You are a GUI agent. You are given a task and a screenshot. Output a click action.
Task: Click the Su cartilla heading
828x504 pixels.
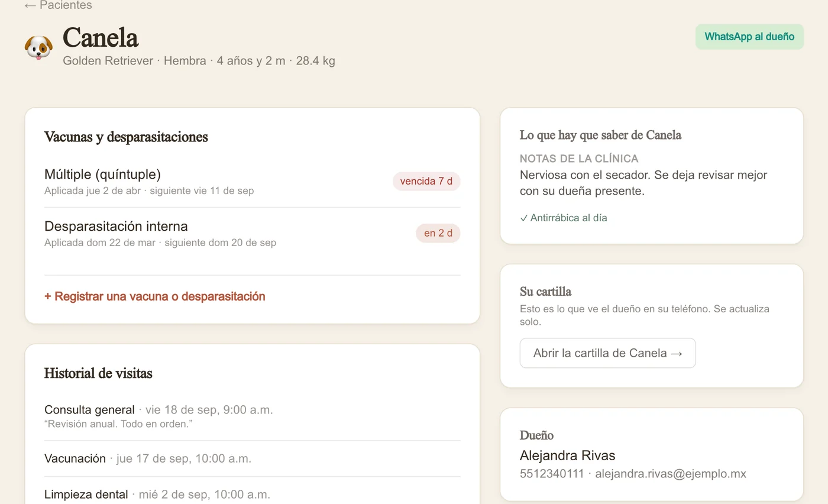point(545,292)
